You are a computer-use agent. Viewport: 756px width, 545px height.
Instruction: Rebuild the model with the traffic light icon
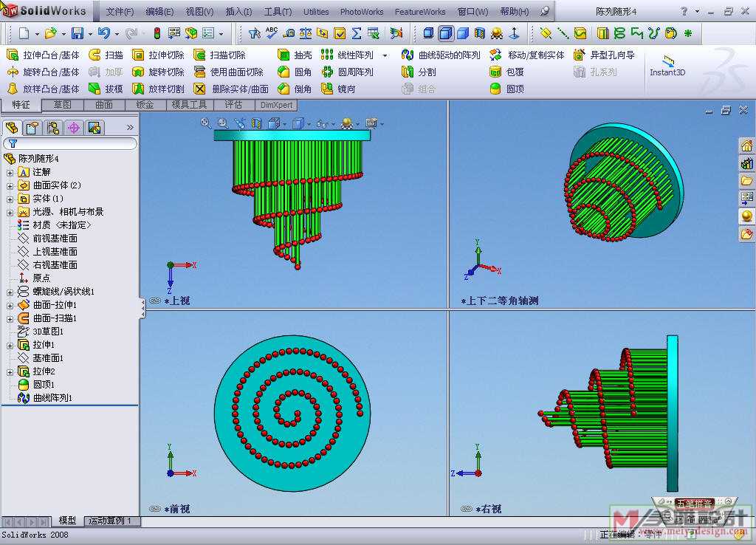(157, 32)
